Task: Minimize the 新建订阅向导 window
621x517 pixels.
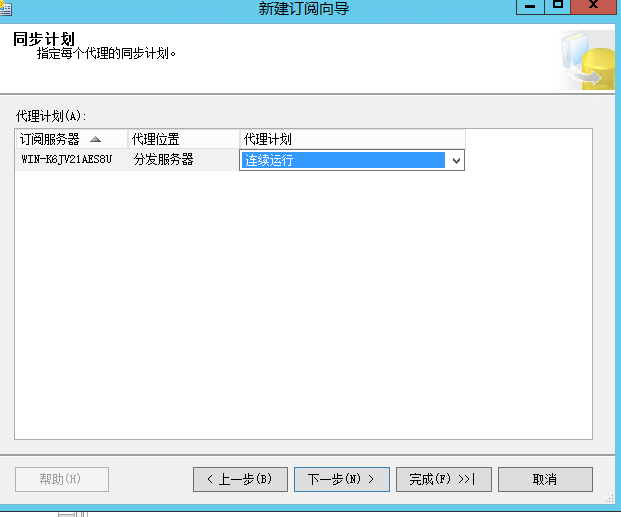Action: tap(530, 6)
